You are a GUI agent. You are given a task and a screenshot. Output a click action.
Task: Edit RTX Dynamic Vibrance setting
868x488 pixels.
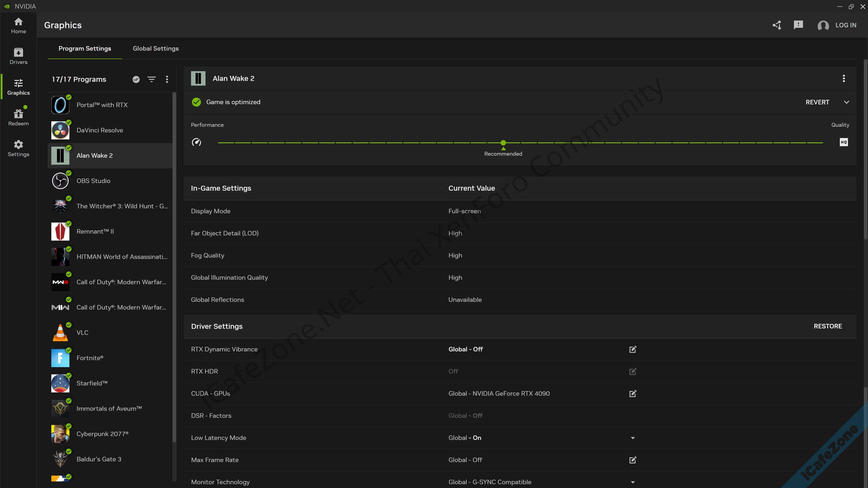[x=632, y=349]
